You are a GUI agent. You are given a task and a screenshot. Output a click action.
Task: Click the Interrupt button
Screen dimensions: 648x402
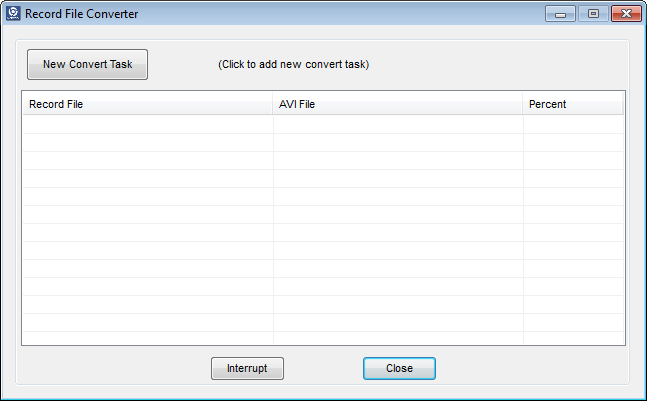click(x=247, y=368)
